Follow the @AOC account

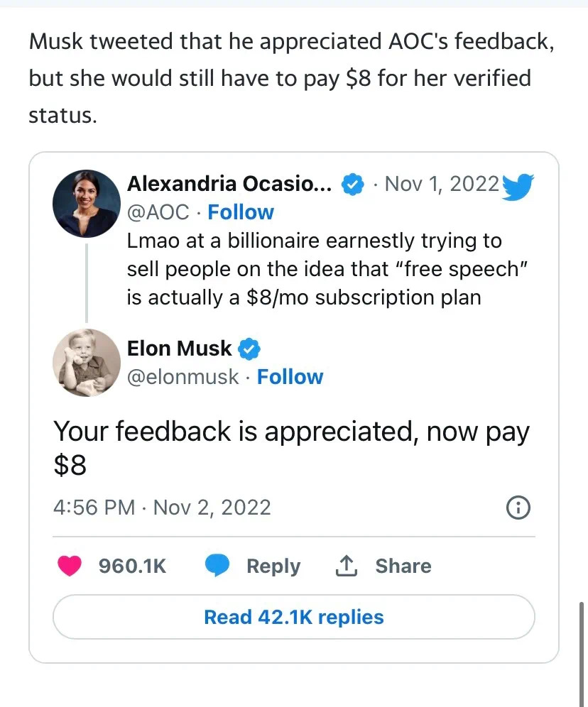pos(241,212)
